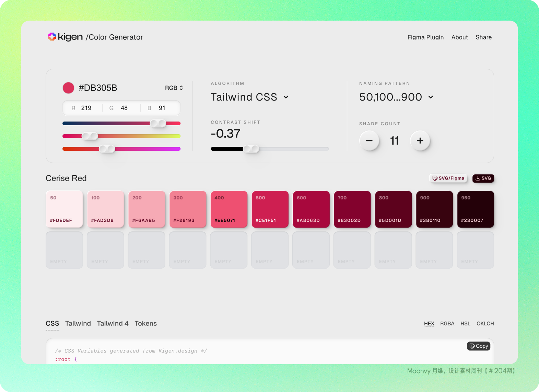
Task: Switch to the Tailwind 4 tab
Action: pyautogui.click(x=113, y=323)
